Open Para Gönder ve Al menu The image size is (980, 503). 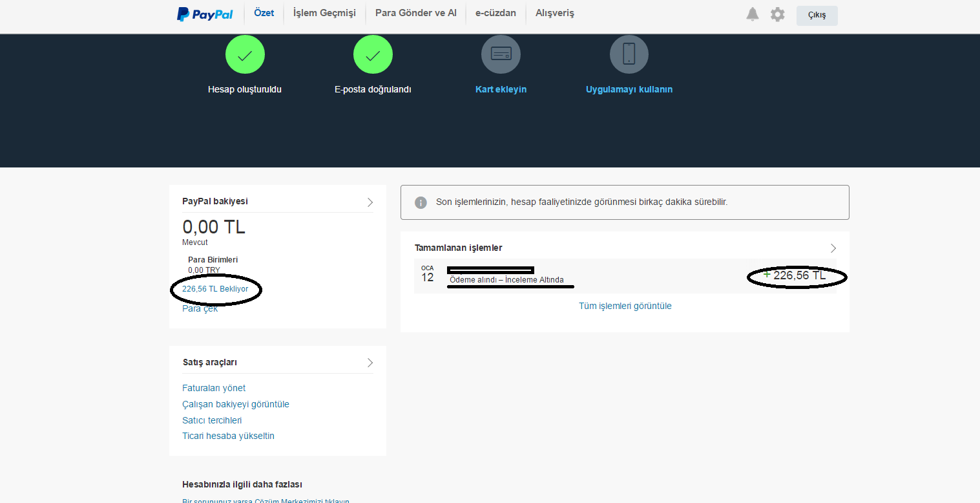point(416,13)
